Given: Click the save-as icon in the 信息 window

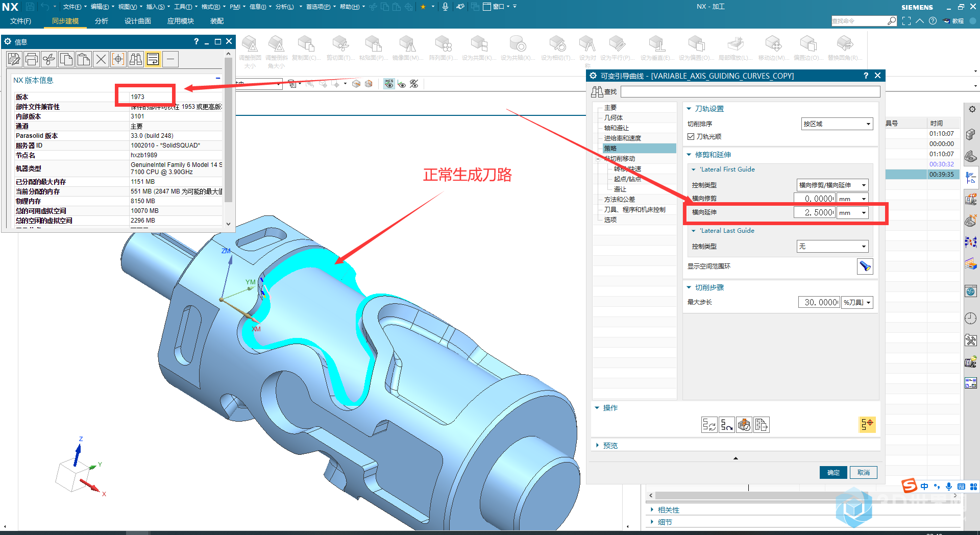Looking at the screenshot, I should [x=14, y=59].
